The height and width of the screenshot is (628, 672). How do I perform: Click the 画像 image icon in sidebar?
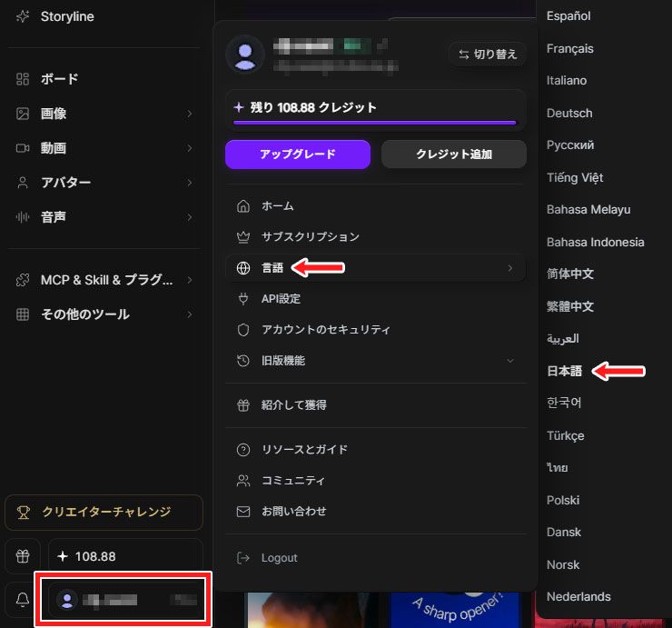click(23, 114)
